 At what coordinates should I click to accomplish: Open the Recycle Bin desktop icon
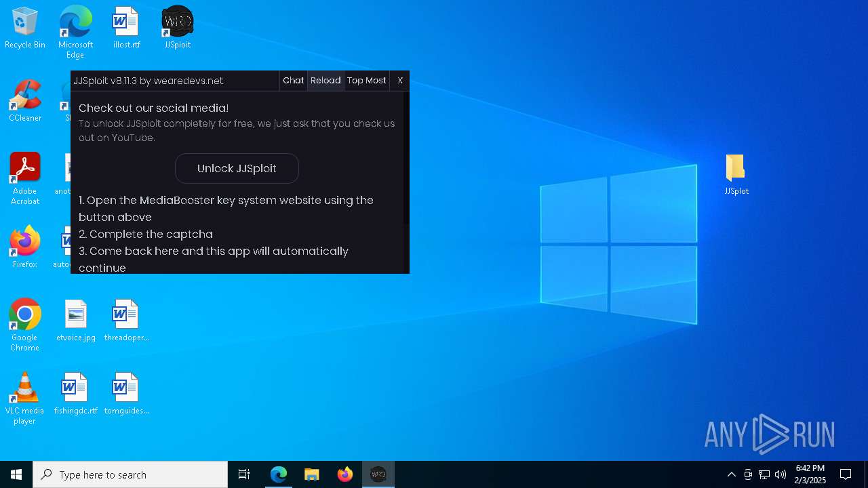pos(25,28)
